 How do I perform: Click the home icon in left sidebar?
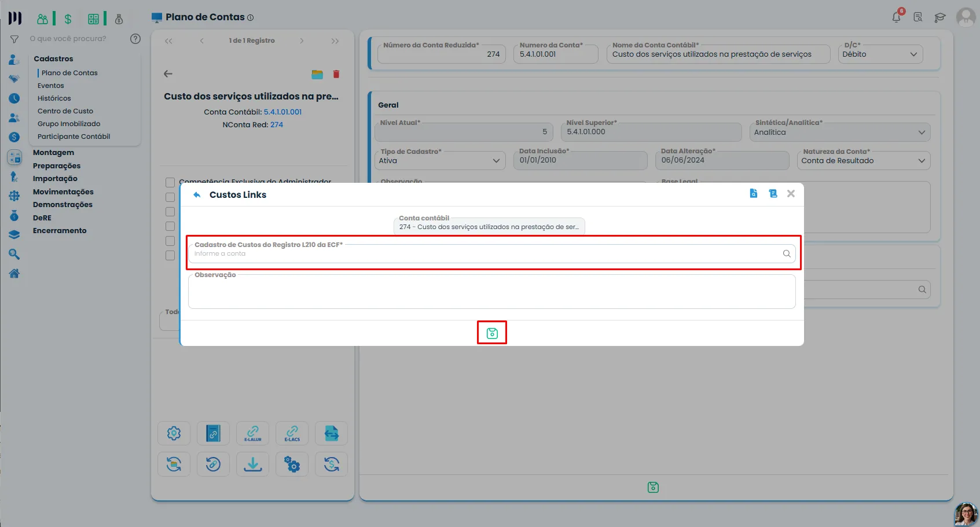tap(14, 274)
